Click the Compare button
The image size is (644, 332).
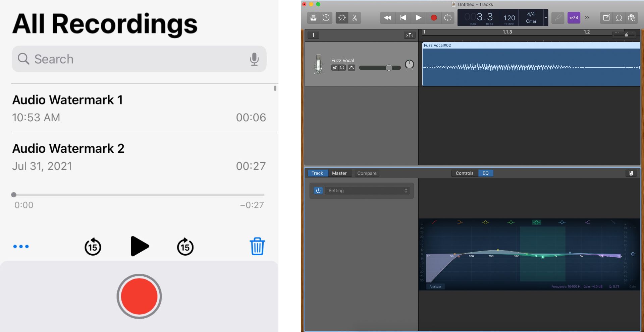pos(367,173)
